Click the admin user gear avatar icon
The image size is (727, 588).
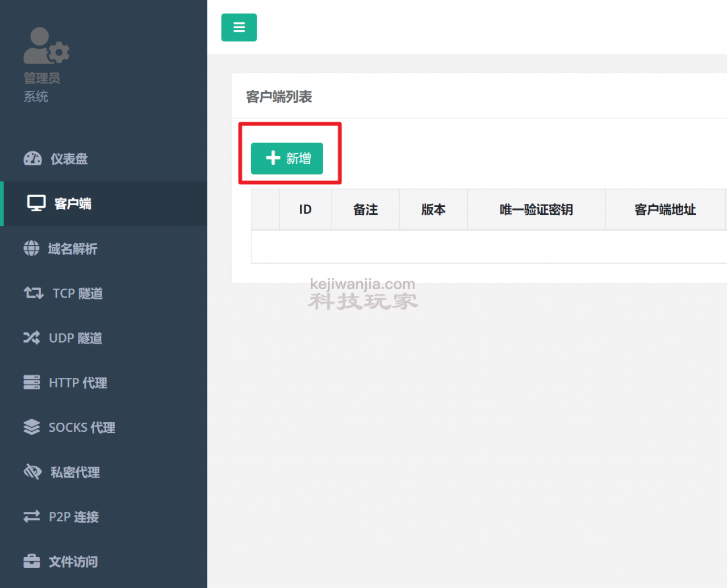click(x=46, y=45)
